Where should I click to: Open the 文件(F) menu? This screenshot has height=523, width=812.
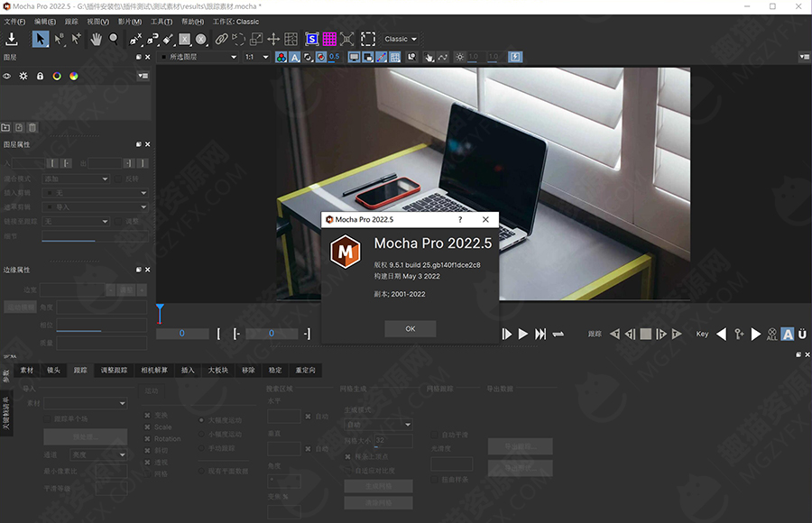click(14, 21)
